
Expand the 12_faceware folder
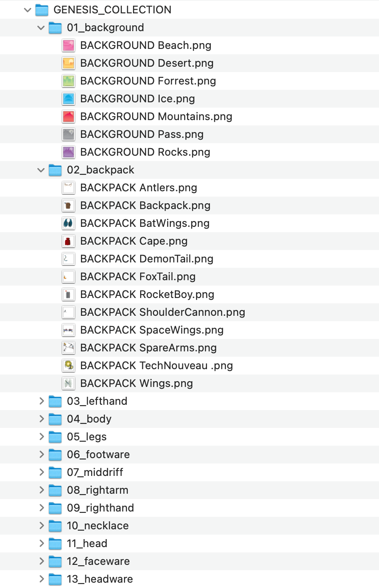tap(41, 561)
